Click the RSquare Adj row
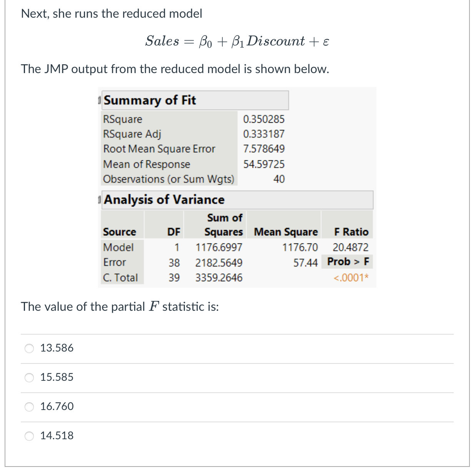This screenshot has width=476, height=470. pyautogui.click(x=132, y=134)
